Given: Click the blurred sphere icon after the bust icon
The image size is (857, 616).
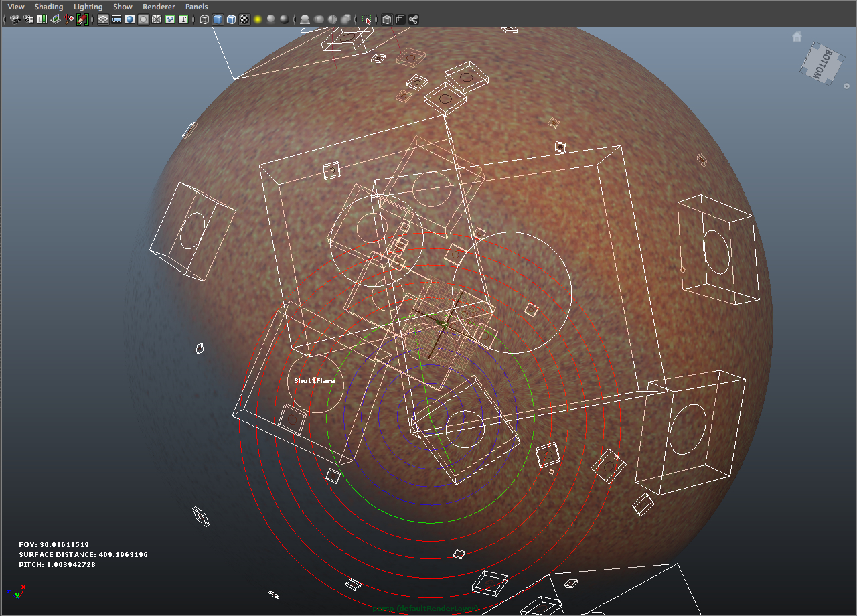Looking at the screenshot, I should tap(319, 19).
